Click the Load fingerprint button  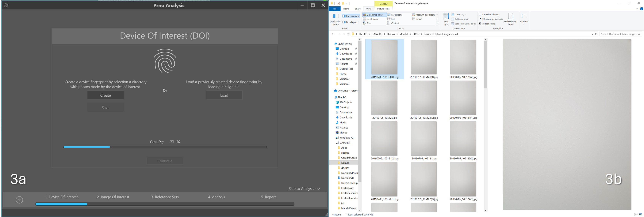tap(224, 95)
